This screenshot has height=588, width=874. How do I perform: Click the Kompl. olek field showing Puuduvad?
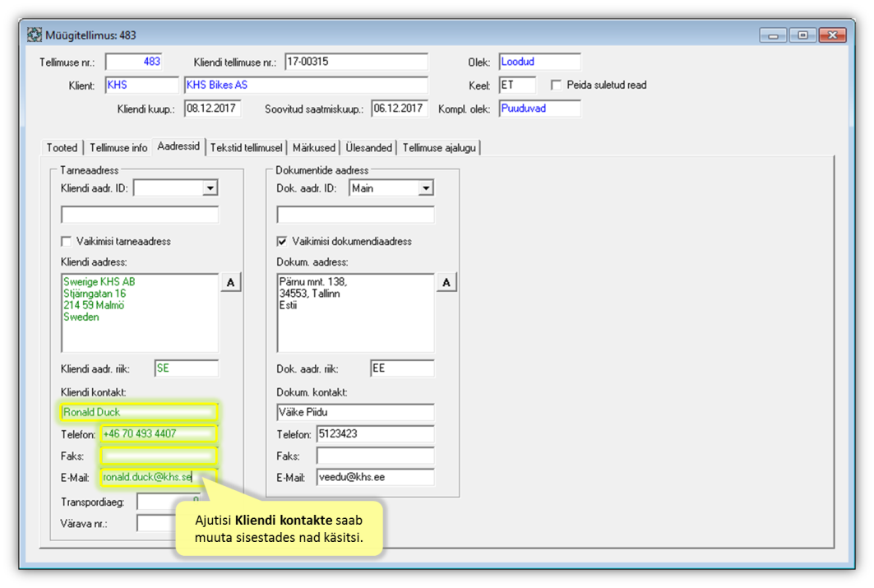(x=539, y=109)
